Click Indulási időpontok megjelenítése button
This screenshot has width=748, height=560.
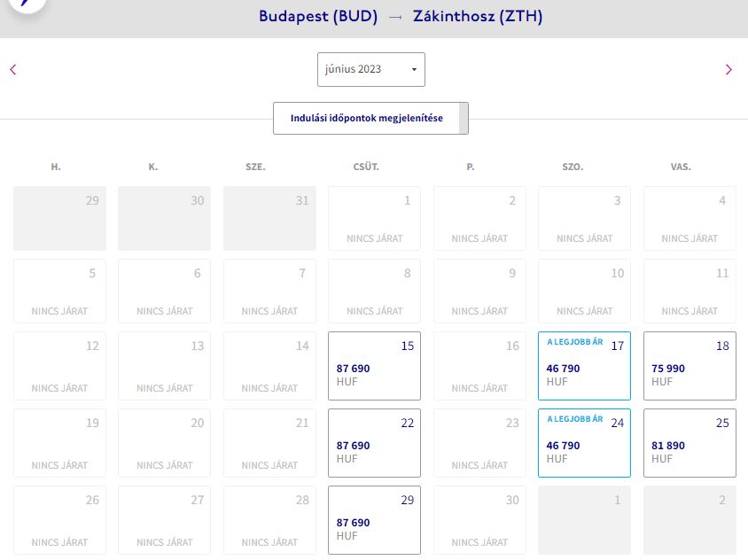pyautogui.click(x=366, y=118)
